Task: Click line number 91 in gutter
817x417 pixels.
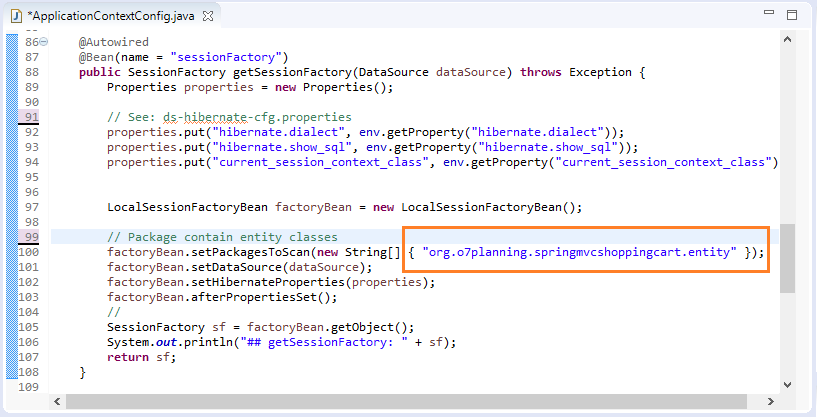Action: [32, 117]
